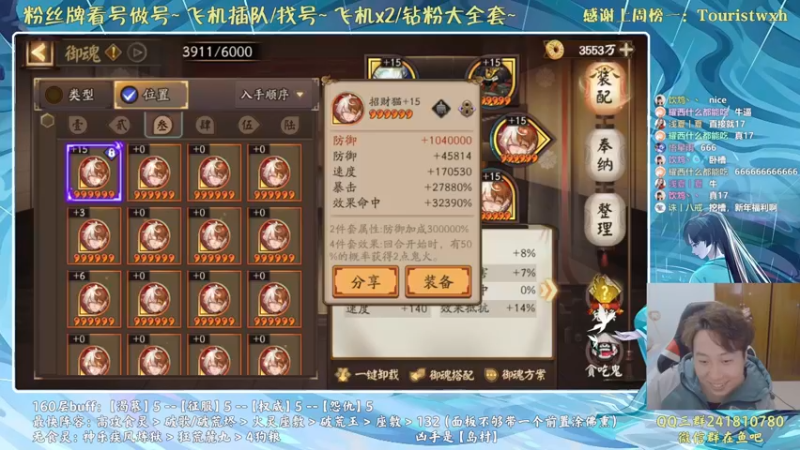Viewport: 800px width, 450px height.
Task: Click the 装备 equip button
Action: coord(438,282)
